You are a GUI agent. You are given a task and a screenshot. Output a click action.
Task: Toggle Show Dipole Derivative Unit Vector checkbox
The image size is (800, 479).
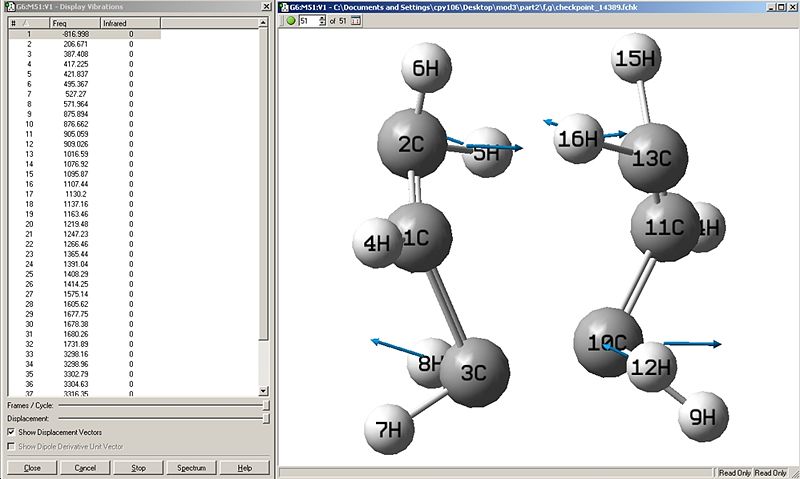pyautogui.click(x=11, y=446)
